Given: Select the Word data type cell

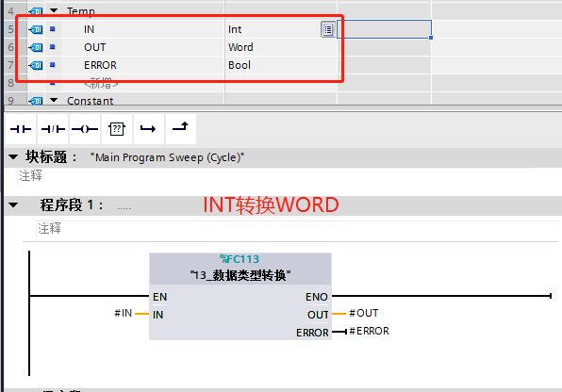Looking at the screenshot, I should click(281, 47).
